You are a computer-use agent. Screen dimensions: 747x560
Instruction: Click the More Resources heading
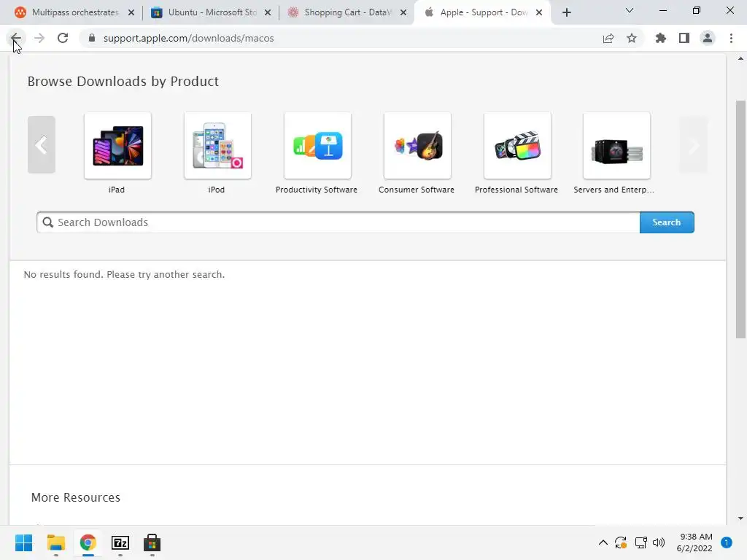(76, 497)
